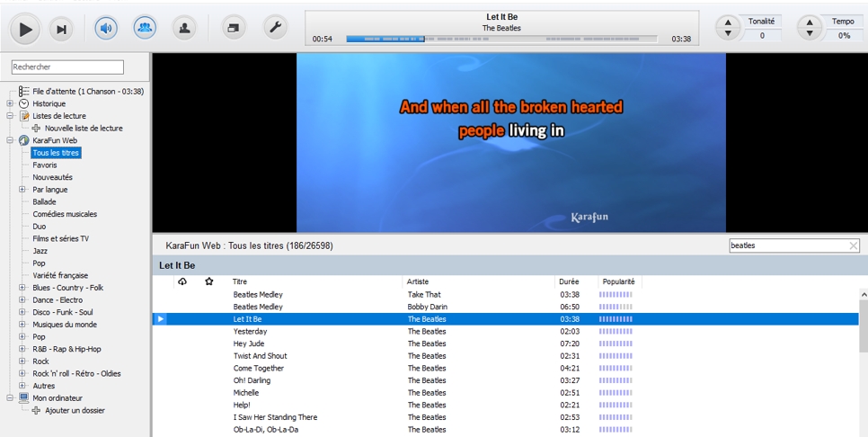Create Nouvelle liste de lecture
This screenshot has width=868, height=437.
tap(84, 128)
